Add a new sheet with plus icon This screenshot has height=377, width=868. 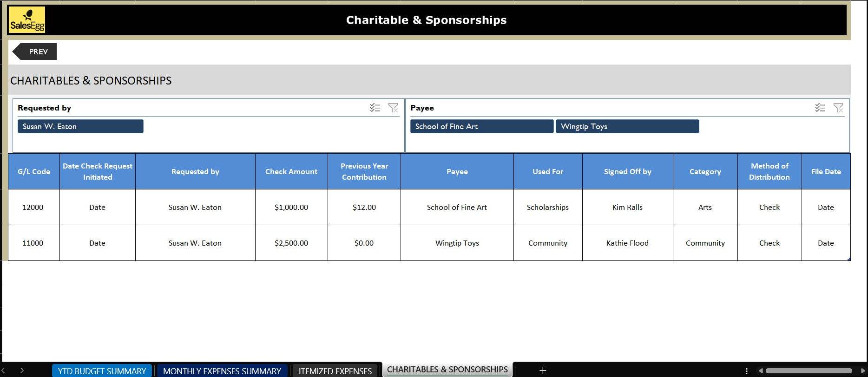[542, 370]
